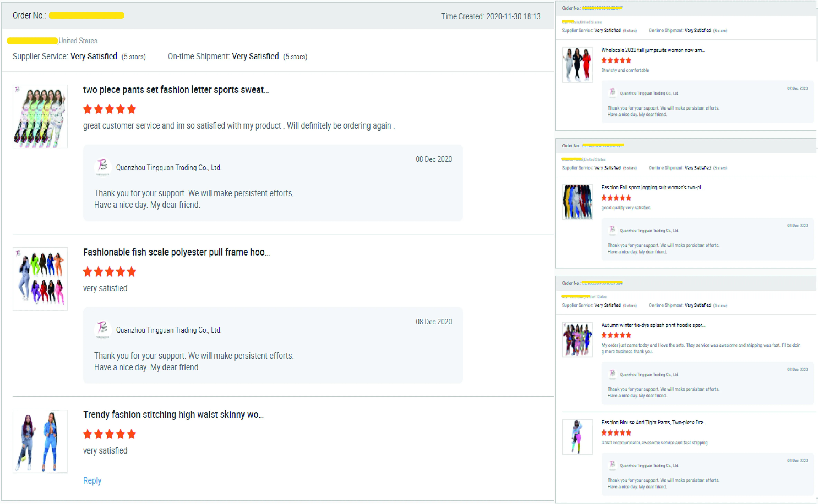Open fish scale polyester hoodie product thumbnail
Image resolution: width=818 pixels, height=504 pixels.
[40, 279]
